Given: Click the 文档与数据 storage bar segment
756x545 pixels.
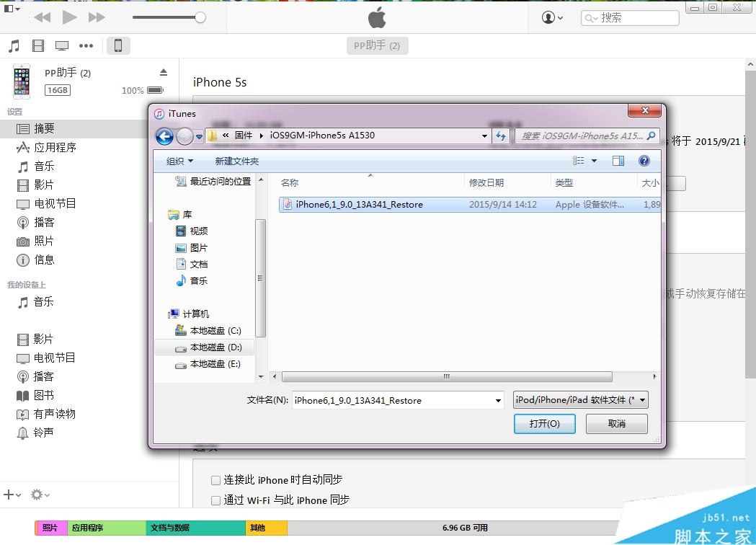Looking at the screenshot, I should pos(196,528).
